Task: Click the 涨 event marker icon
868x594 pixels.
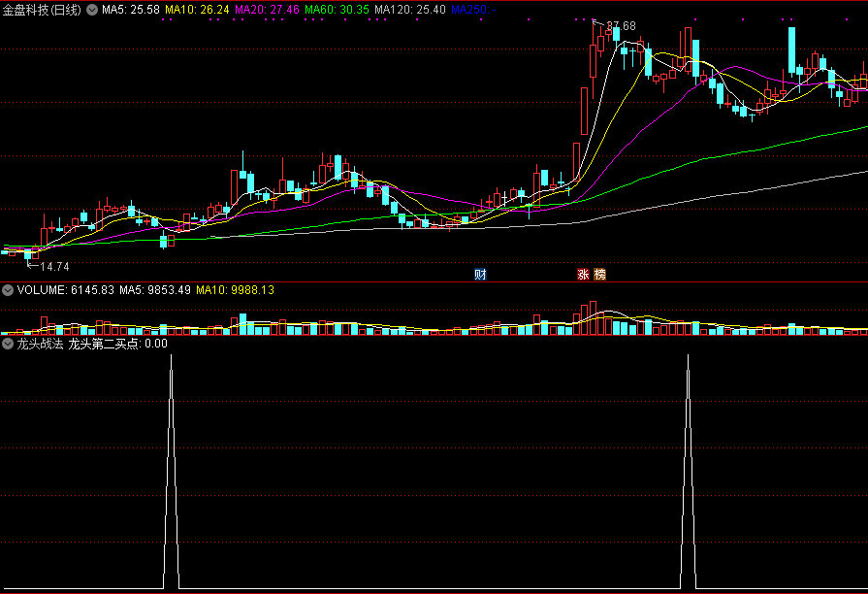Action: click(583, 275)
